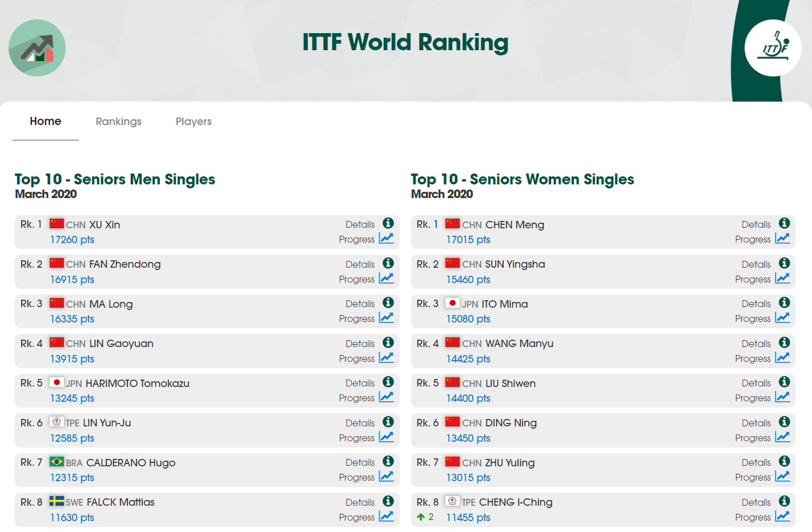Click progress chart icon for MA Long
This screenshot has height=532, width=812.
click(387, 317)
